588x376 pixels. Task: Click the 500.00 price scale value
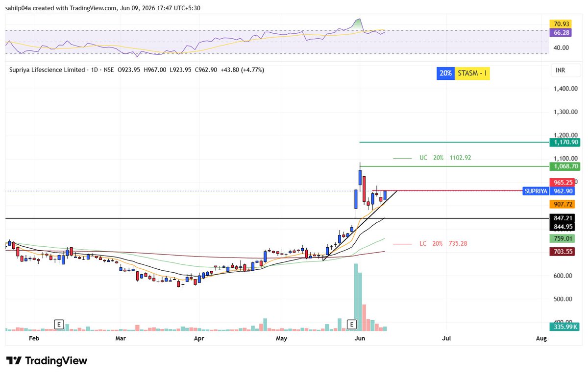click(563, 299)
